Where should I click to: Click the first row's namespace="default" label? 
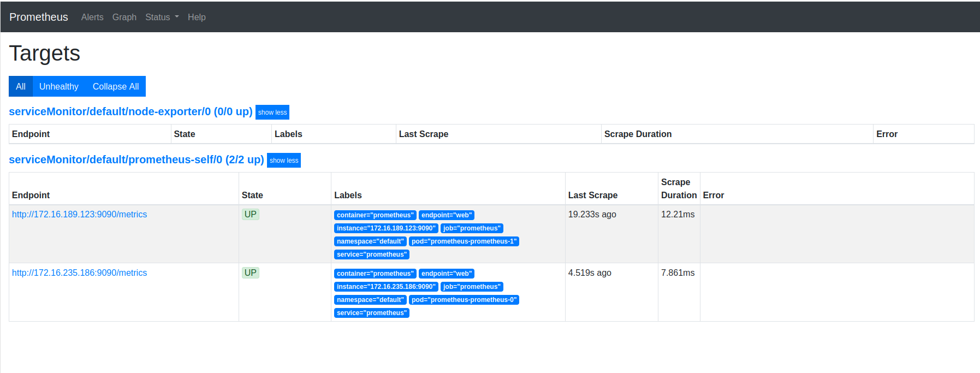click(x=370, y=241)
